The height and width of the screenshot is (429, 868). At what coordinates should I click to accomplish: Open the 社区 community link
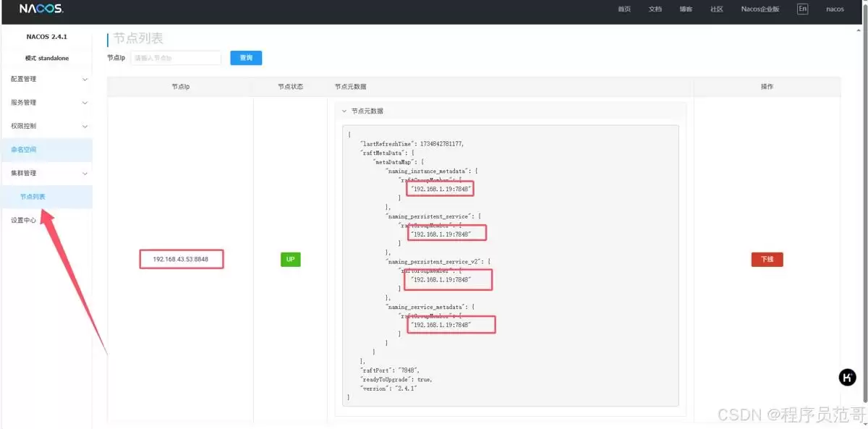coord(717,9)
